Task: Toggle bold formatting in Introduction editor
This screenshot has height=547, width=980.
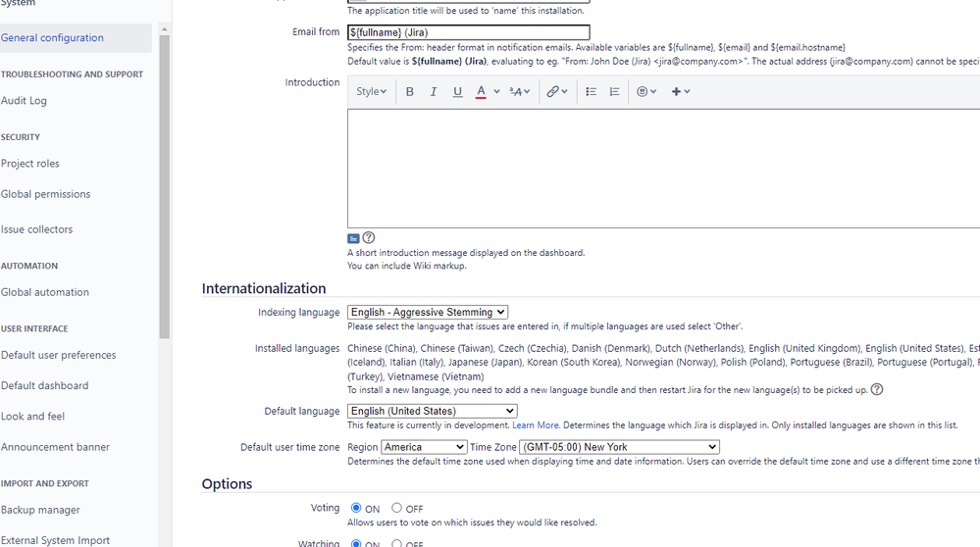Action: 409,92
